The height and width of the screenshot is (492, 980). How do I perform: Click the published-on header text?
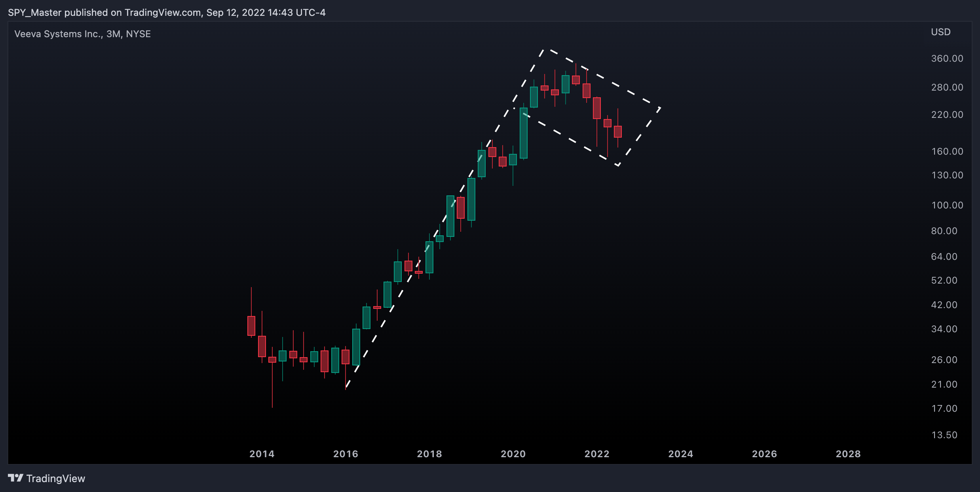(167, 13)
